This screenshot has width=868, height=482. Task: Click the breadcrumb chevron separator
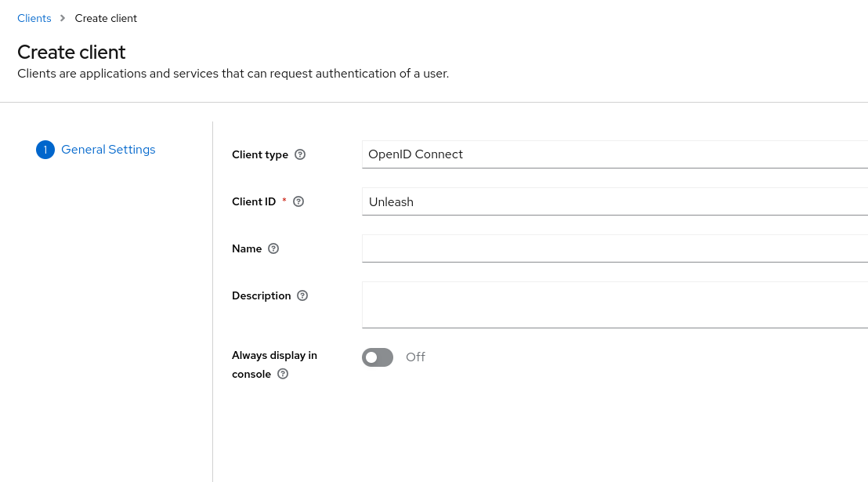(61, 18)
